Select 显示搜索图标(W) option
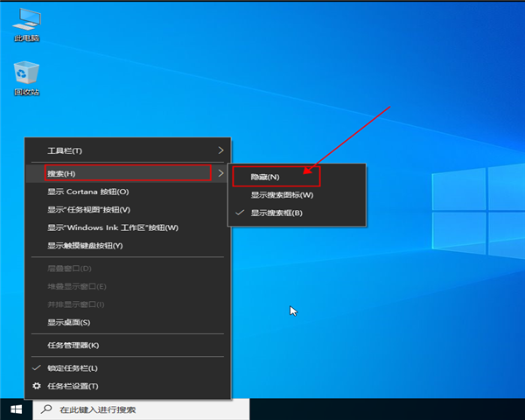 pyautogui.click(x=282, y=195)
